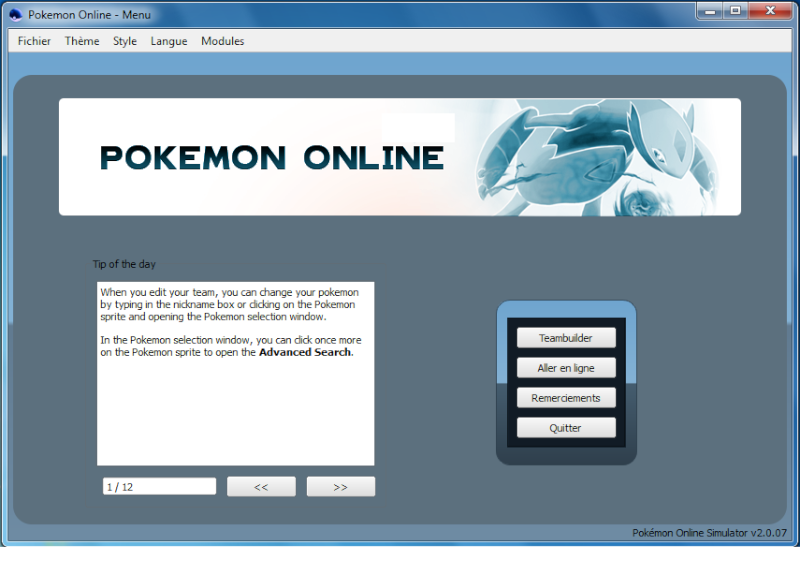Click the Quitter button
Viewport: 800px width, 575px height.
point(566,428)
